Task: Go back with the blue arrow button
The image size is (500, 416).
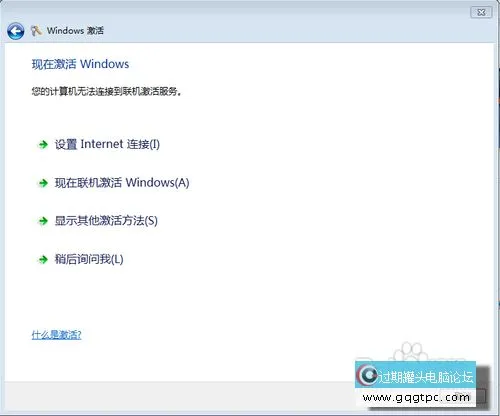Action: [x=15, y=31]
